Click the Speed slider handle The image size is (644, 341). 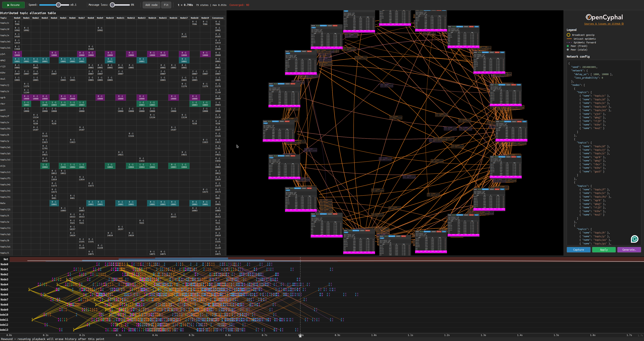click(58, 5)
